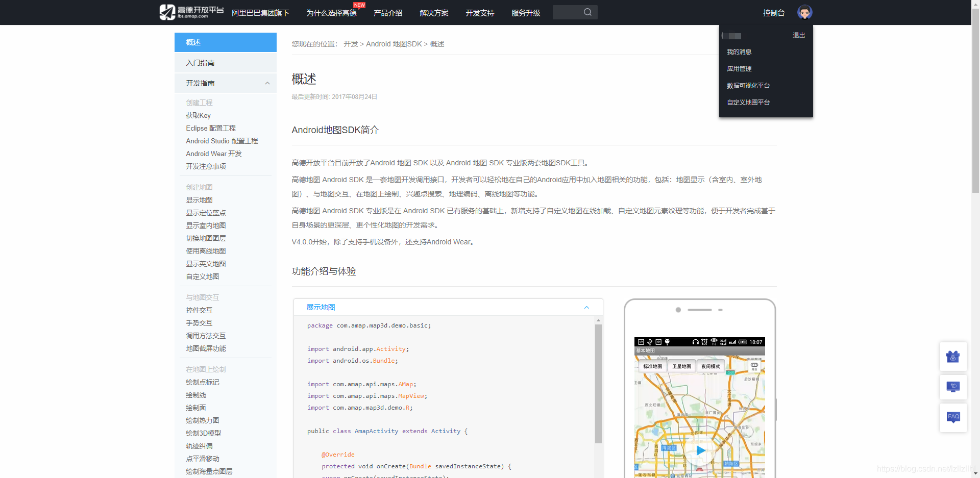
Task: Click the AMap open platform logo
Action: pos(191,12)
